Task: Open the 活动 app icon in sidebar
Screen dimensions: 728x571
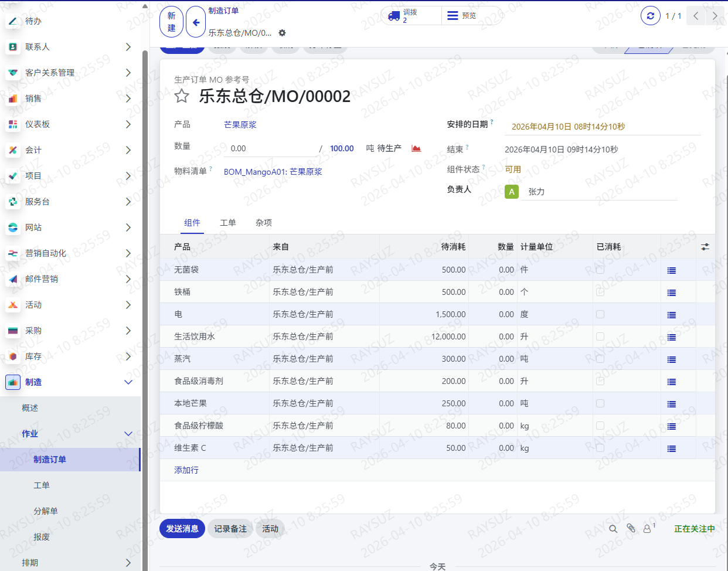Action: [13, 305]
